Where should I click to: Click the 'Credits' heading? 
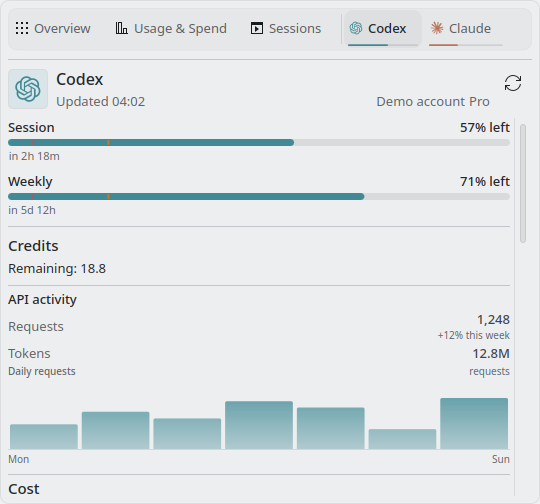pos(33,246)
